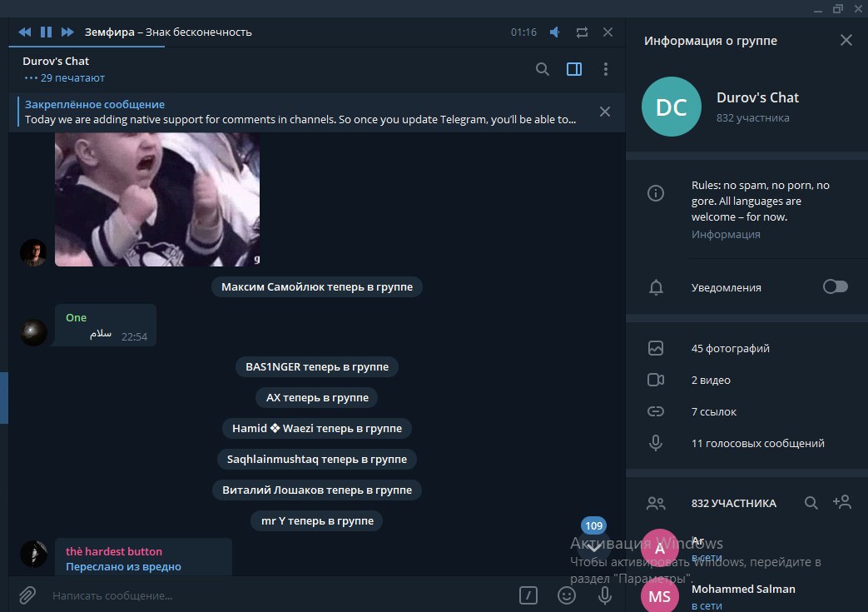Open the pinned message

pyautogui.click(x=300, y=112)
